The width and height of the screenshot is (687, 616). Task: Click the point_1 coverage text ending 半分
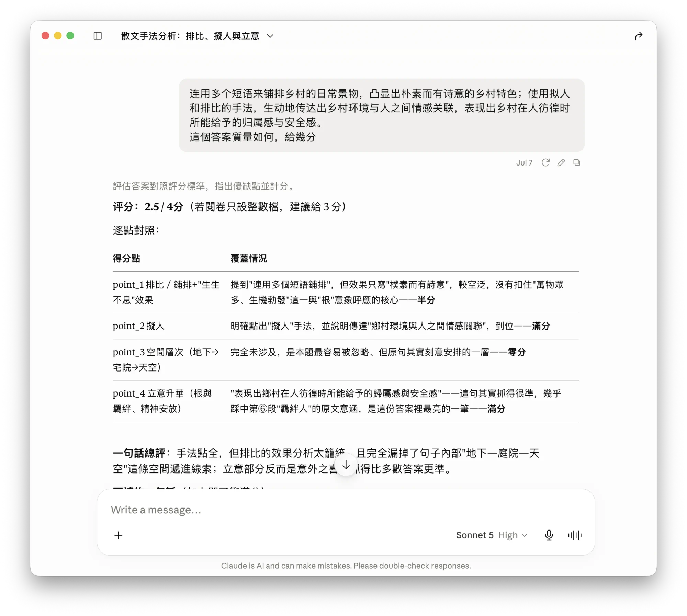(397, 292)
